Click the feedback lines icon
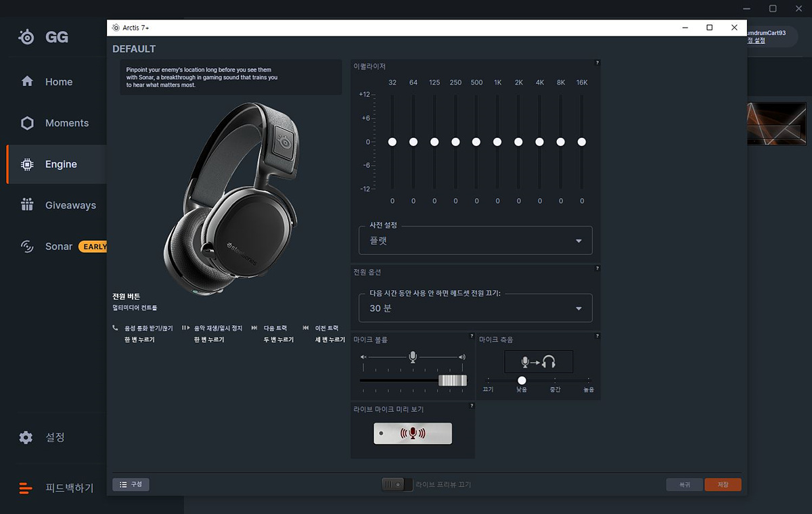 pyautogui.click(x=26, y=488)
